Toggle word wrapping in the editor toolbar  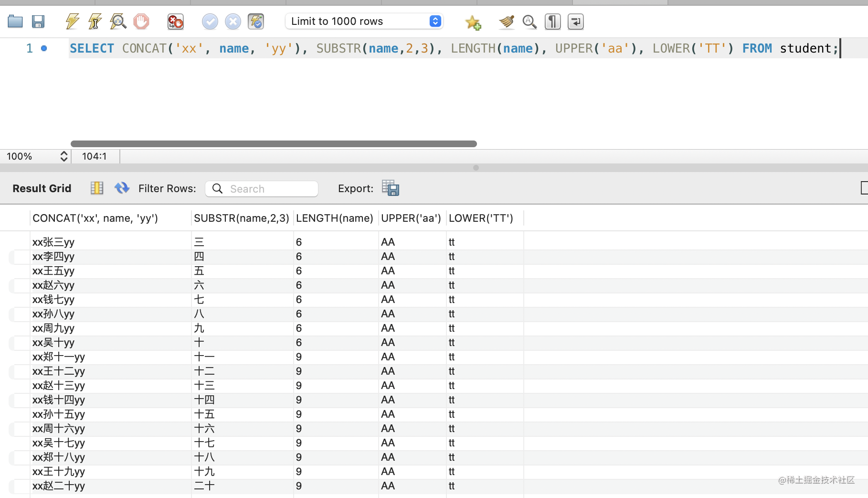pyautogui.click(x=575, y=22)
